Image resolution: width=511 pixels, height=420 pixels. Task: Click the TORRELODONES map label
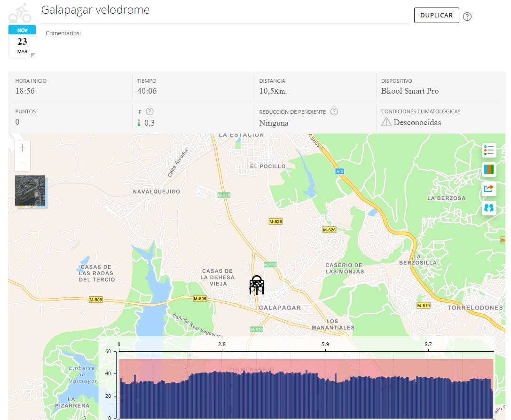click(x=475, y=308)
